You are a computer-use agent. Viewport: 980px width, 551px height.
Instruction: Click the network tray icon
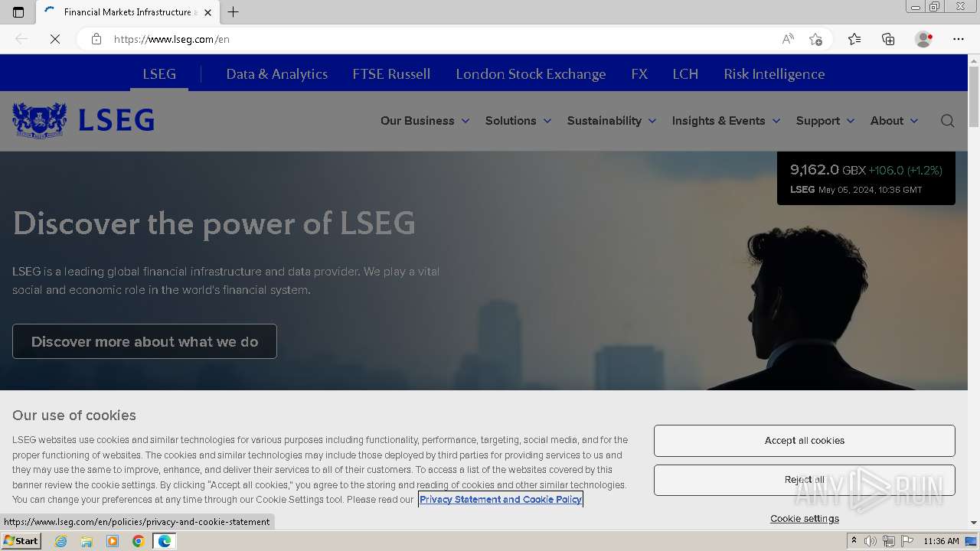coord(889,541)
